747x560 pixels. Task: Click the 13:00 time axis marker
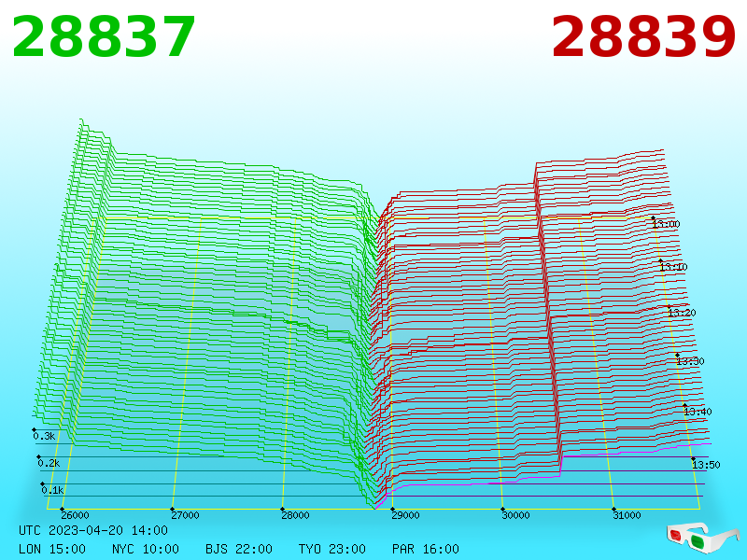(x=667, y=224)
